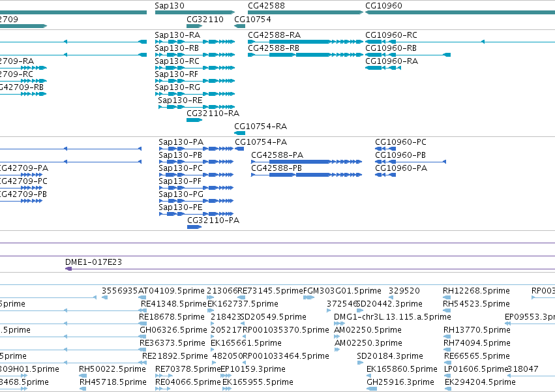The height and width of the screenshot is (392, 555).
Task: Select the RE18678.5prime EST label
Action: 172,317
